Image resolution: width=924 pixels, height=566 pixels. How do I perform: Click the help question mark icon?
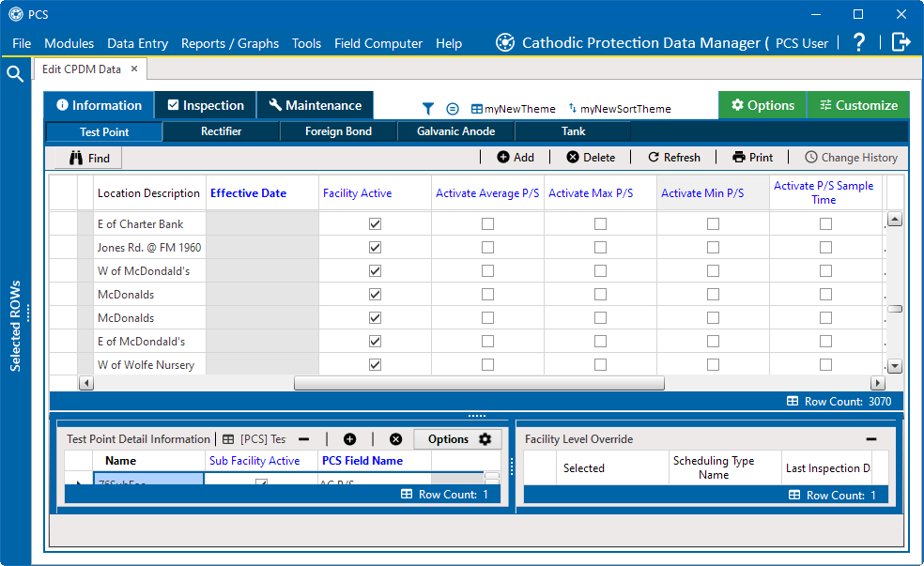859,42
